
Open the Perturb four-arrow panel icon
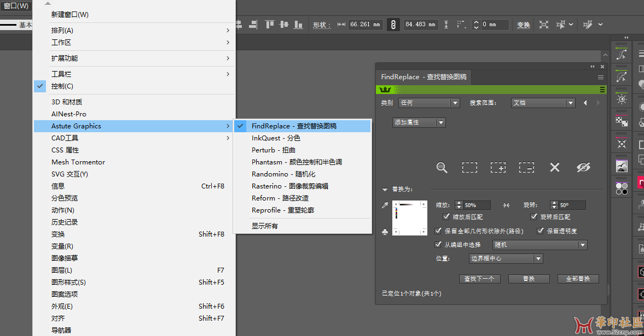point(622,144)
